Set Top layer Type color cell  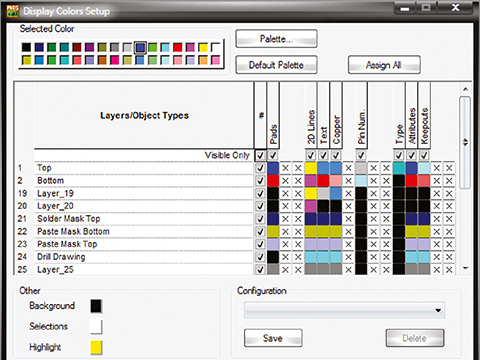[399, 168]
